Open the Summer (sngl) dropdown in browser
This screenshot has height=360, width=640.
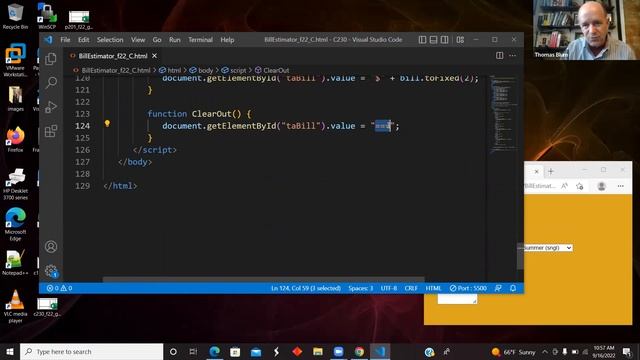pos(547,248)
